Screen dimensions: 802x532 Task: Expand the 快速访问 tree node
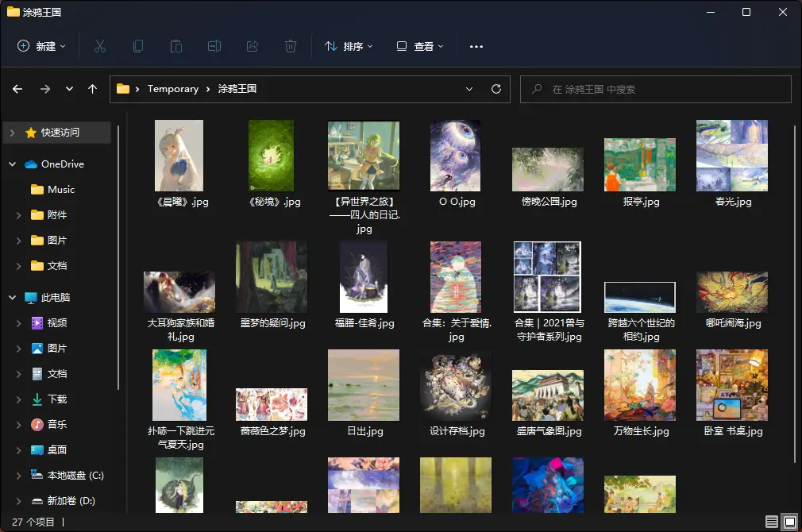coord(12,133)
